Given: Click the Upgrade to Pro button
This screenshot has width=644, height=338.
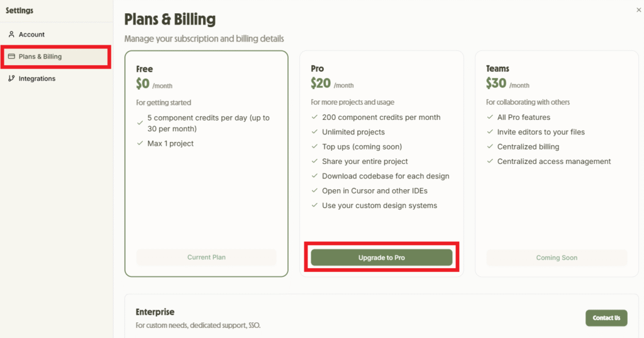Looking at the screenshot, I should pyautogui.click(x=382, y=258).
